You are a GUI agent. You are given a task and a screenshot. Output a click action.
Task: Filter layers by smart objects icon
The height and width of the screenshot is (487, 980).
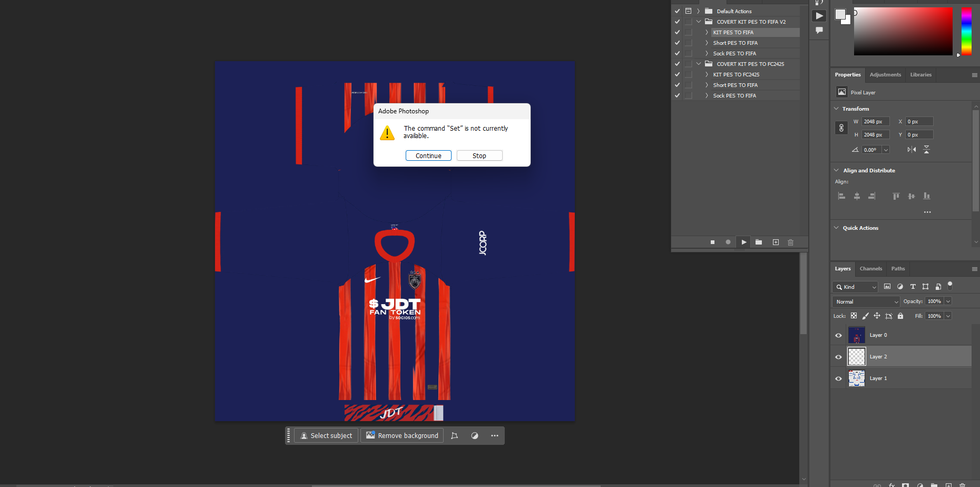coord(938,287)
